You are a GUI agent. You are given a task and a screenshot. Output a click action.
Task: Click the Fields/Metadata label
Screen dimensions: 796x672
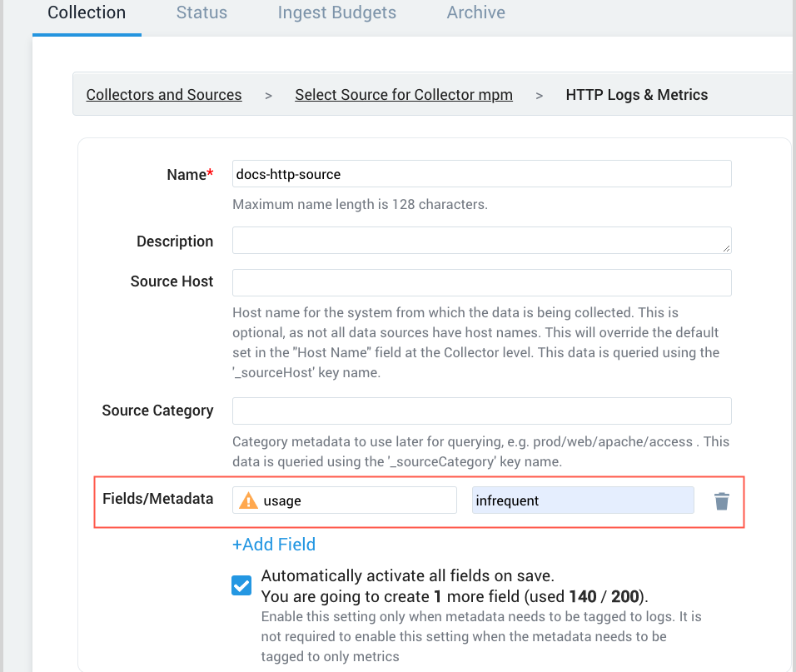point(157,499)
